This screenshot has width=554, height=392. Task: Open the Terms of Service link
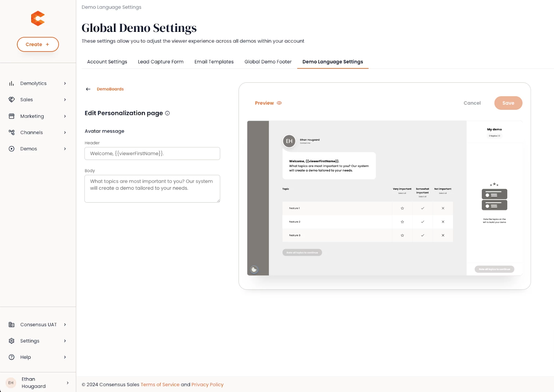160,385
